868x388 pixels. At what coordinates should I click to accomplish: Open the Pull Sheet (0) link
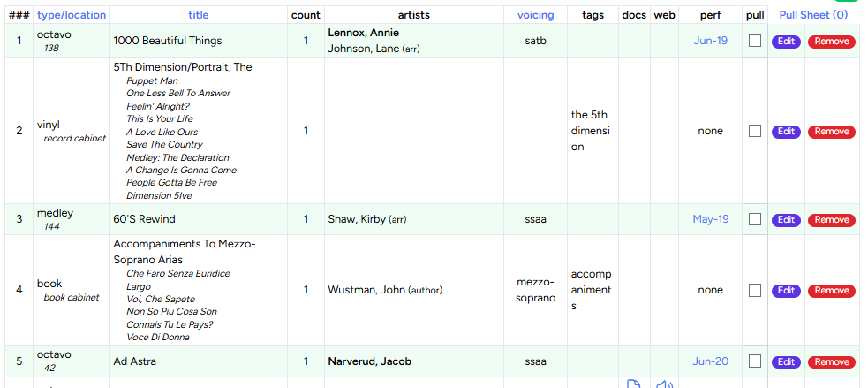tap(813, 15)
